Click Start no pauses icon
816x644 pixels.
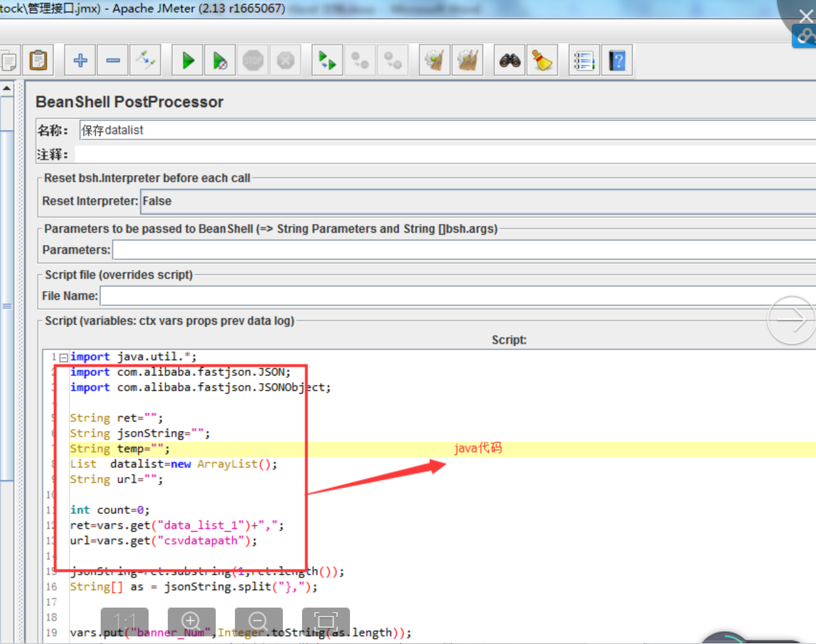(x=220, y=60)
